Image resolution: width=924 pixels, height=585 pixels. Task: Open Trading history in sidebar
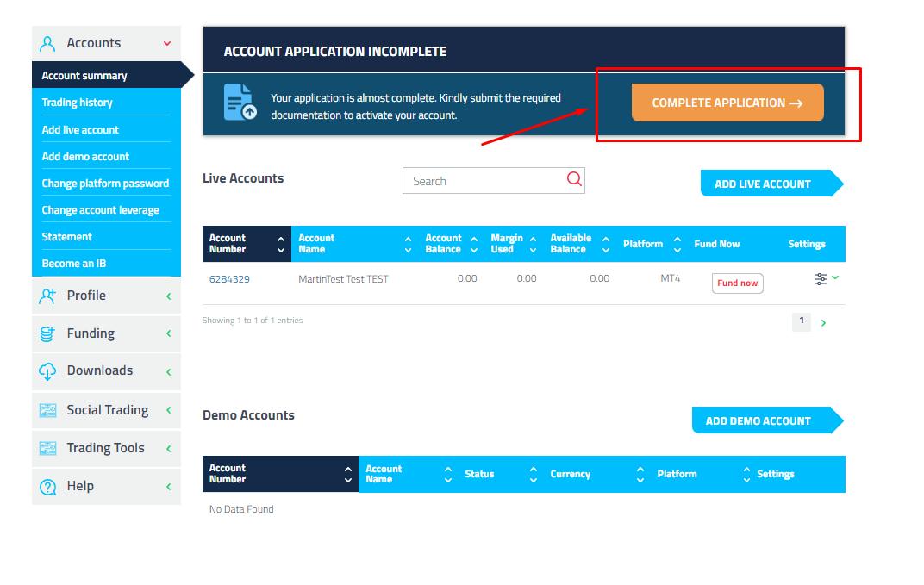[x=78, y=103]
